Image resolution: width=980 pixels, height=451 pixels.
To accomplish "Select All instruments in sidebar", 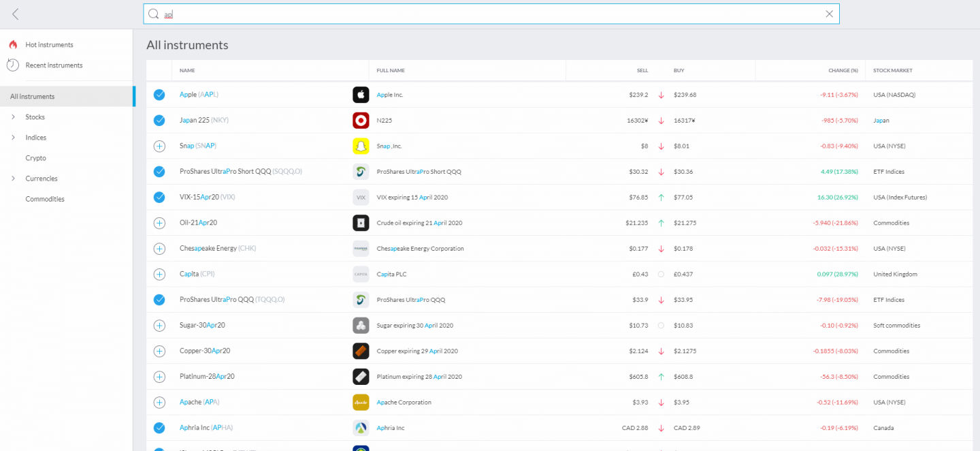I will tap(67, 96).
